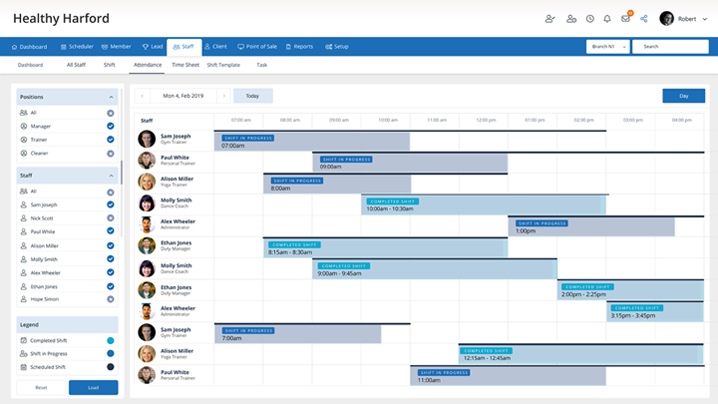Screen dimensions: 718x404
Task: Click Ethan Jones's 2:00pm - 2:25pm shift
Action: (631, 291)
